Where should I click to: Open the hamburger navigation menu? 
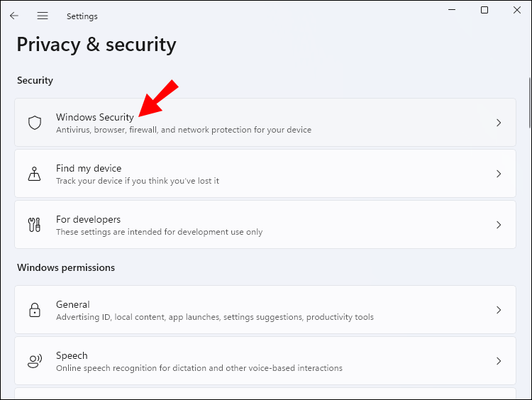[43, 16]
